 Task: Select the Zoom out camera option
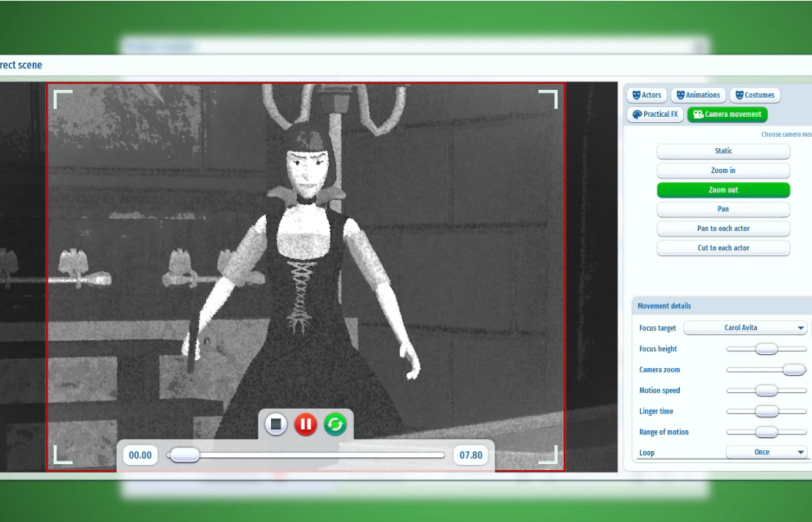pos(723,190)
